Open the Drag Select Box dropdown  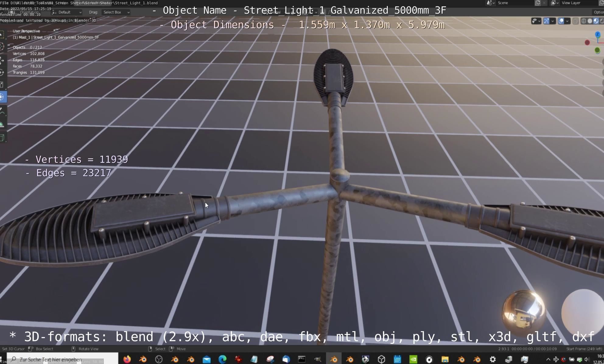click(116, 12)
